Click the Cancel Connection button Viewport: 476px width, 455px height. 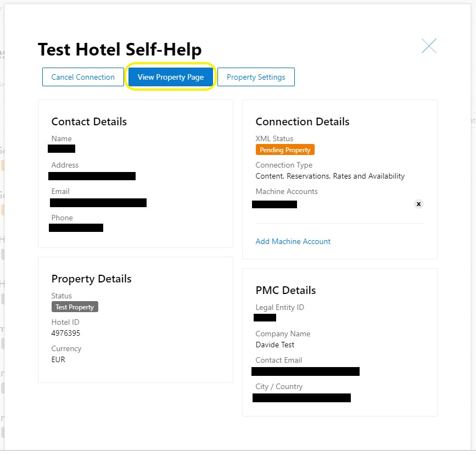coord(83,77)
